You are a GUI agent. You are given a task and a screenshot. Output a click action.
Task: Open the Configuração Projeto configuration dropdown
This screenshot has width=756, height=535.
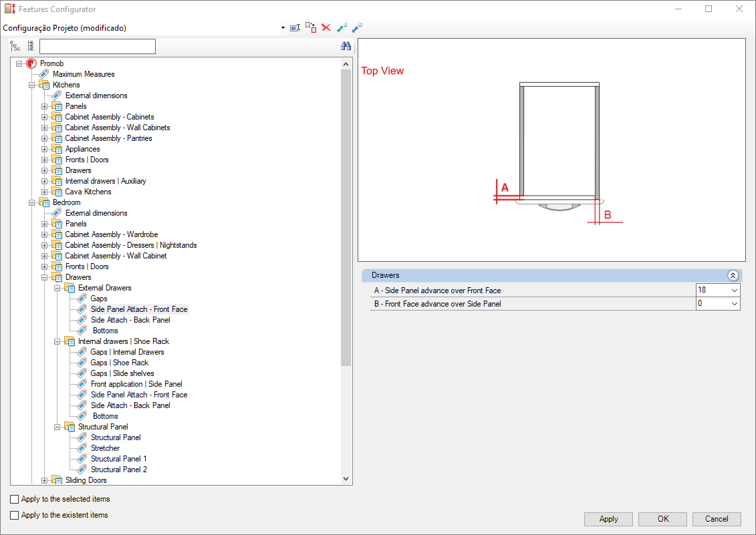(283, 28)
